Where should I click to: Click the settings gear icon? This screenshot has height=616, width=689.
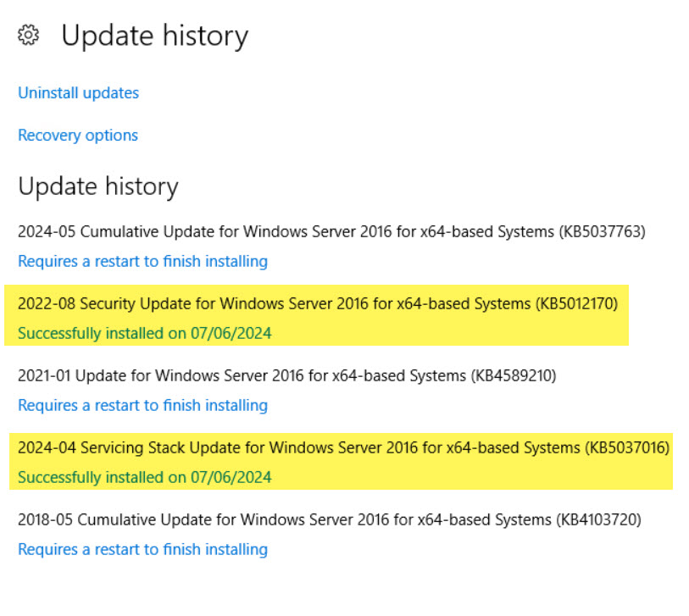pyautogui.click(x=29, y=36)
